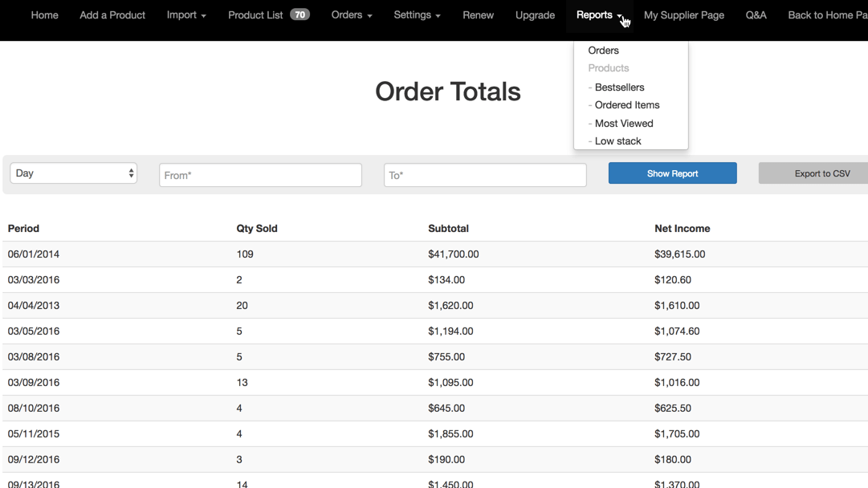Open Product List with 70 badge
The height and width of the screenshot is (488, 868).
point(268,15)
